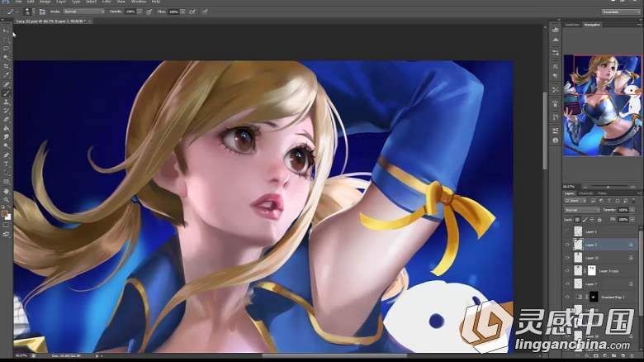Select the Eyedropper tool
This screenshot has height=362, width=644.
(6, 75)
